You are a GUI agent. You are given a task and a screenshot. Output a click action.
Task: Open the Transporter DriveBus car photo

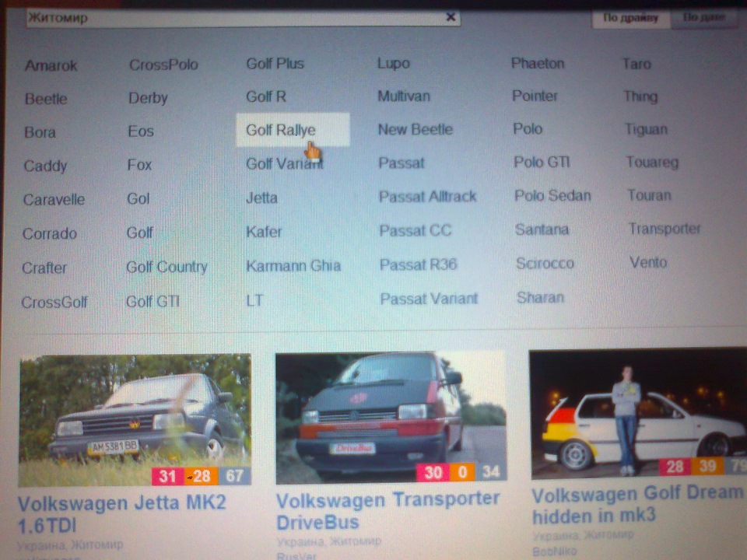tap(391, 418)
